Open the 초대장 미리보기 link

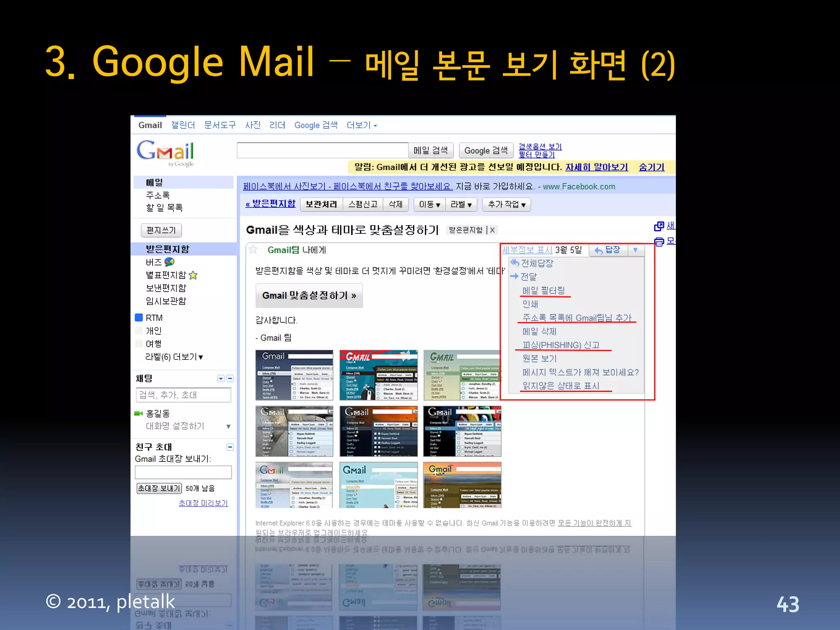tap(203, 503)
